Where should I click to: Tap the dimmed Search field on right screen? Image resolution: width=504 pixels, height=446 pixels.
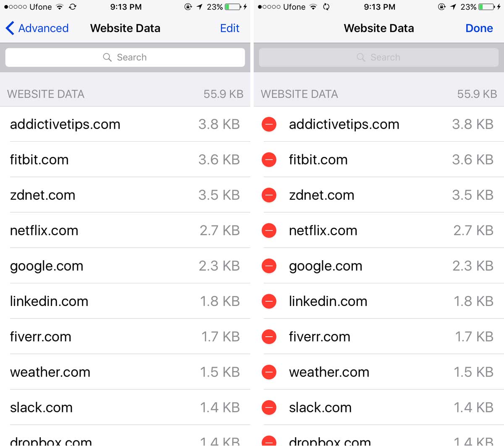379,57
